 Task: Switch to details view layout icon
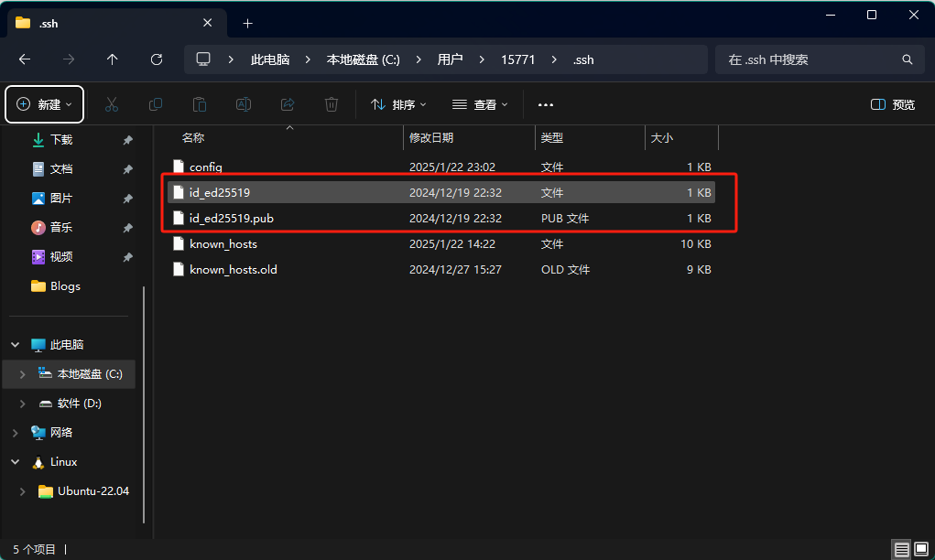902,549
